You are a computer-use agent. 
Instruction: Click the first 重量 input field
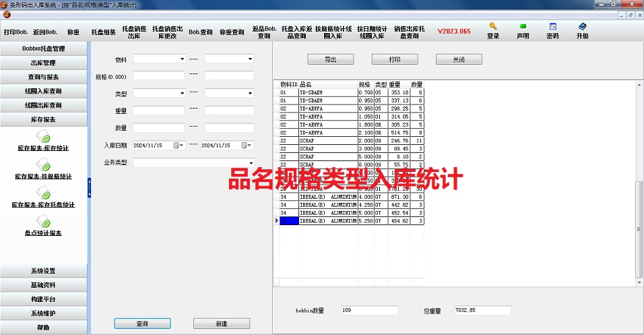(x=159, y=111)
